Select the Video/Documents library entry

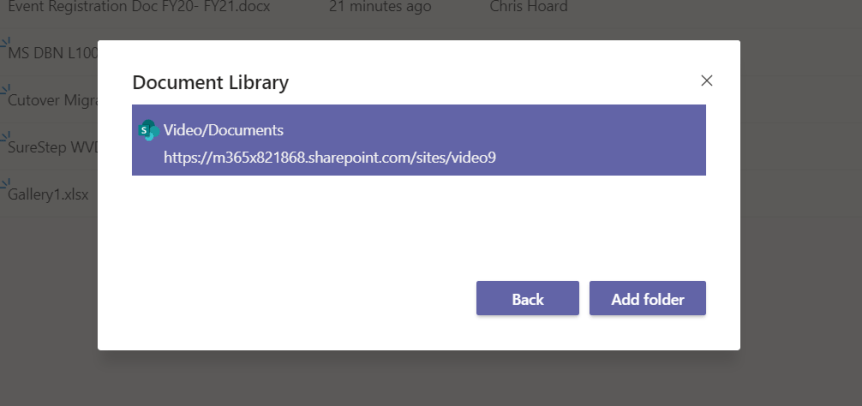(x=418, y=140)
